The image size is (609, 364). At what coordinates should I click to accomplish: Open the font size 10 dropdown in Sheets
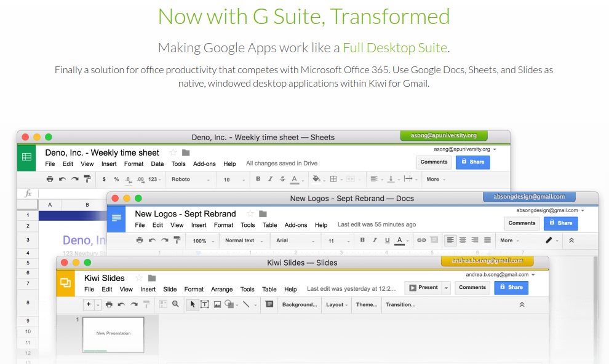pos(234,180)
